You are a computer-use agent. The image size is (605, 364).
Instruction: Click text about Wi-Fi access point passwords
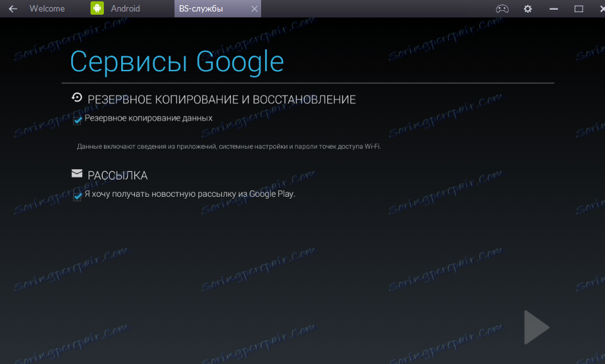tap(229, 147)
